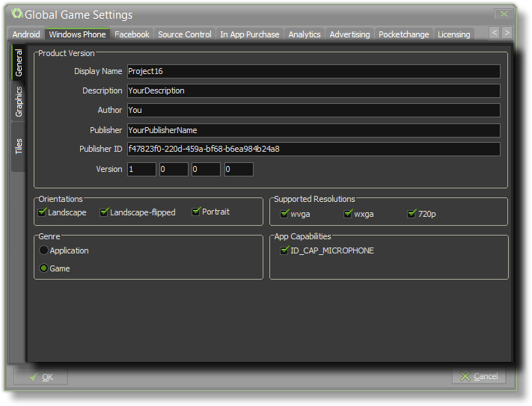Disable the Landscape-flipped orientation
Image resolution: width=532 pixels, height=406 pixels.
pyautogui.click(x=105, y=212)
